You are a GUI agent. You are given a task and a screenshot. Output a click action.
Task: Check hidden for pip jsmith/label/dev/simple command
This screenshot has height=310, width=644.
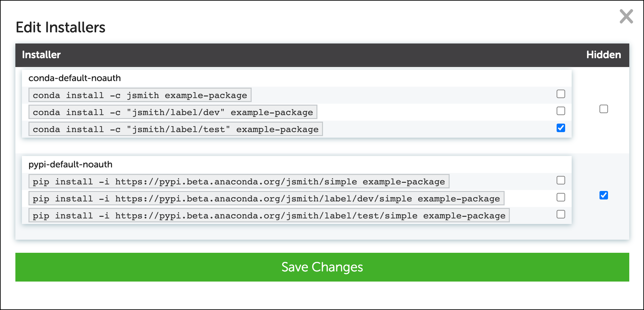click(x=561, y=198)
